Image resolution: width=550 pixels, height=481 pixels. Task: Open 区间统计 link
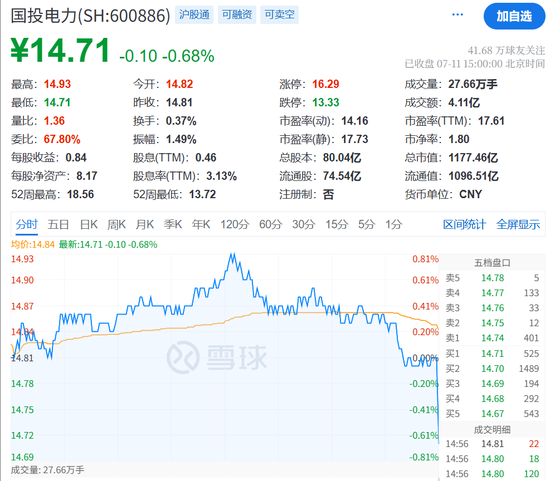(x=464, y=224)
